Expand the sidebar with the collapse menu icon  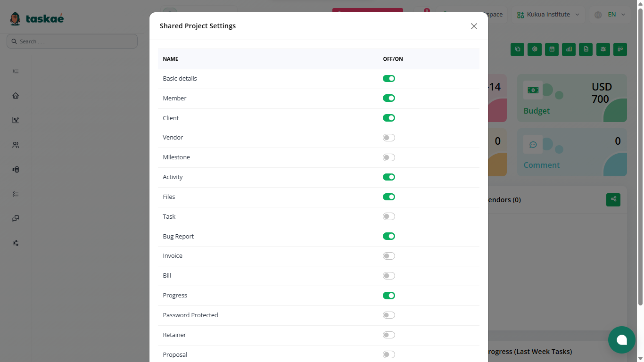(x=16, y=71)
